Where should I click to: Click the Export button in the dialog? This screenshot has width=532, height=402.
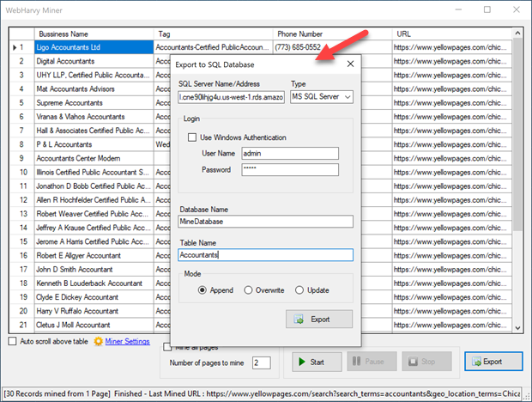(x=318, y=319)
